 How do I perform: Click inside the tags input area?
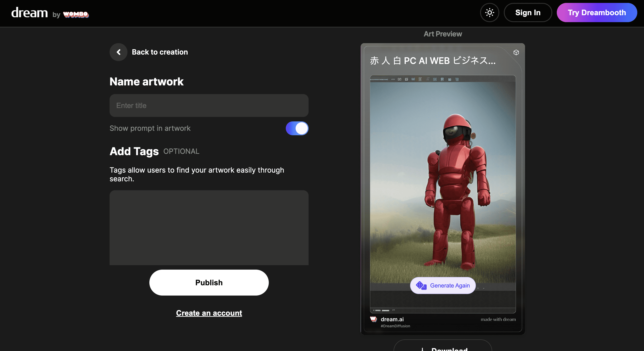pyautogui.click(x=209, y=228)
